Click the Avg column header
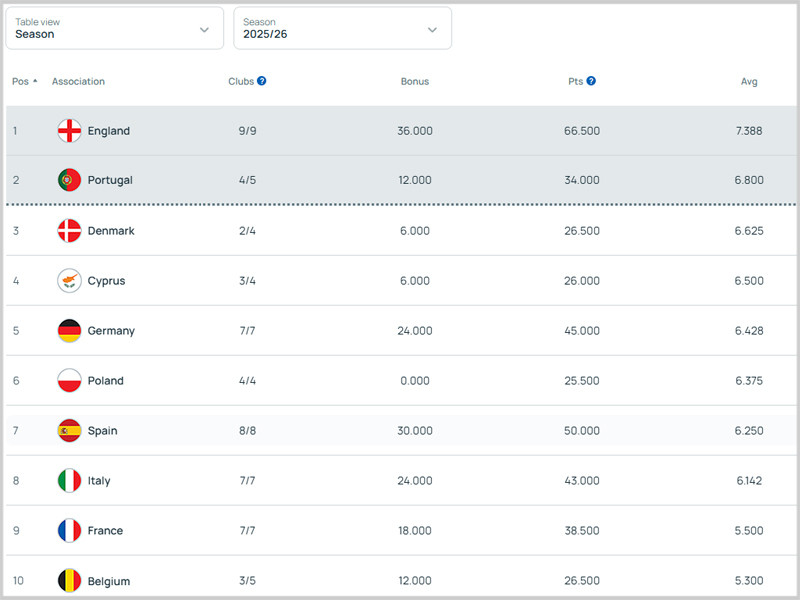The height and width of the screenshot is (600, 800). (748, 82)
